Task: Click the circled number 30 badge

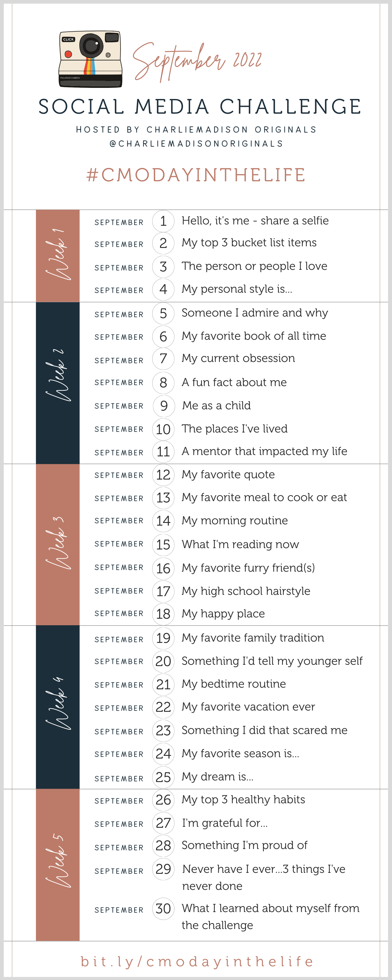Action: [163, 908]
